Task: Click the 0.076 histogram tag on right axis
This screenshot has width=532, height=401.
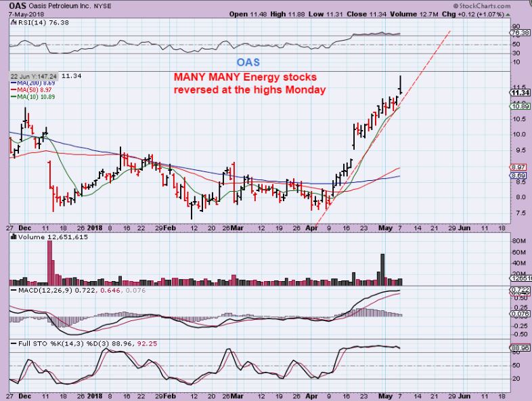Action: pyautogui.click(x=520, y=314)
